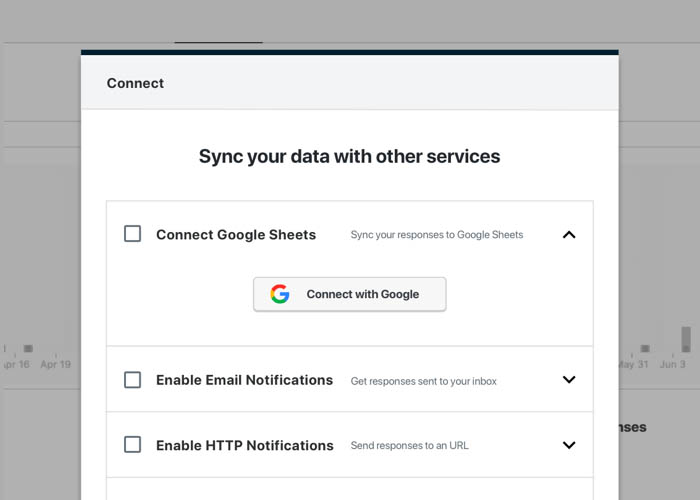Viewport: 700px width, 500px height.
Task: Click 'Get responses sent to your inbox' text
Action: point(424,381)
